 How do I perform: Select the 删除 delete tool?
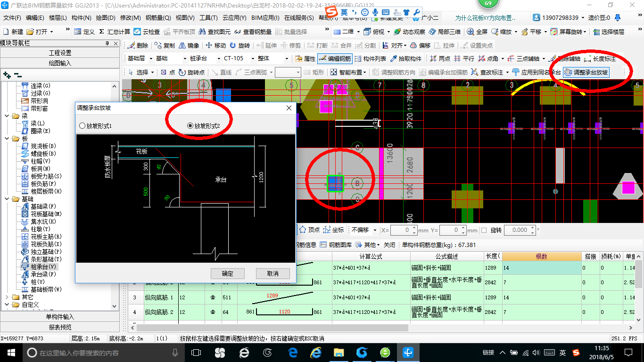tap(137, 45)
